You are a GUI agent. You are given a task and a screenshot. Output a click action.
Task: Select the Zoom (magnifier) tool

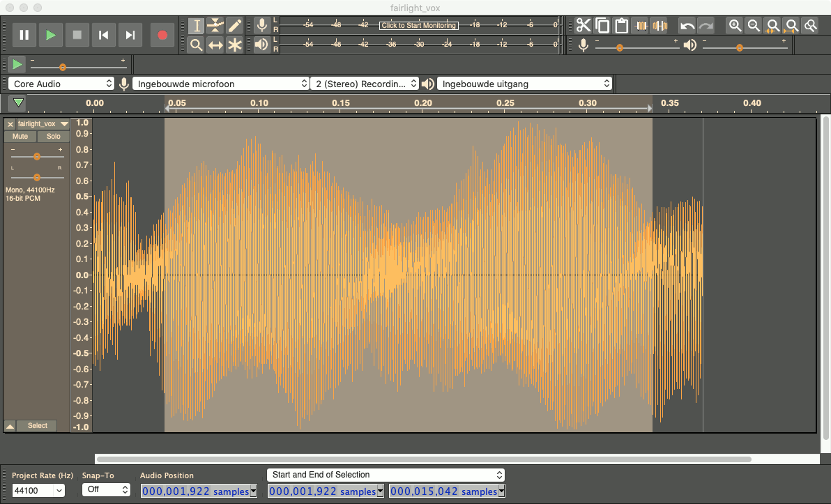pyautogui.click(x=196, y=45)
